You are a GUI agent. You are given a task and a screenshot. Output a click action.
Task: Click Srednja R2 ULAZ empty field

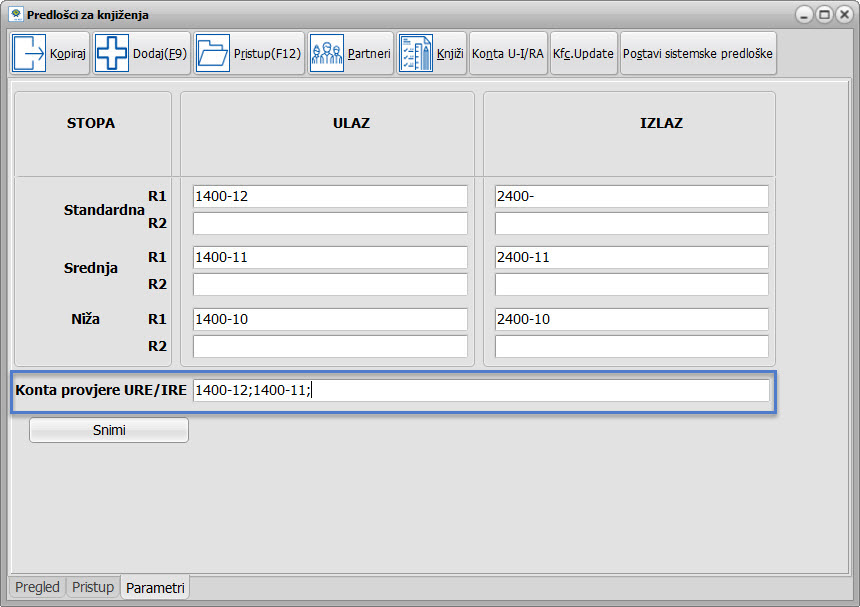point(330,284)
